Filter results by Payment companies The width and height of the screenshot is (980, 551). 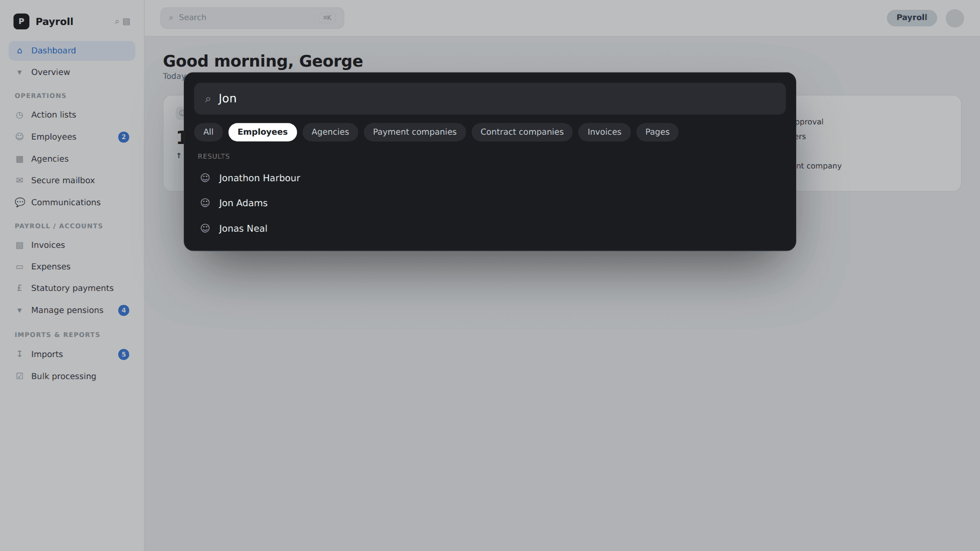point(415,132)
